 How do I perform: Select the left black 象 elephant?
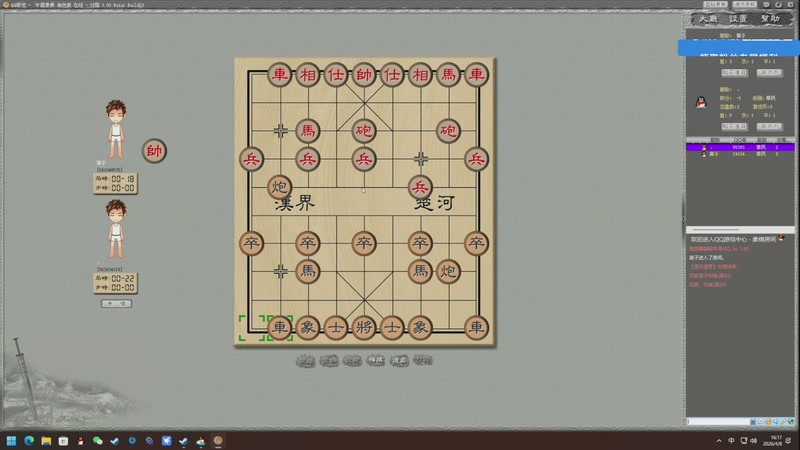(x=308, y=328)
